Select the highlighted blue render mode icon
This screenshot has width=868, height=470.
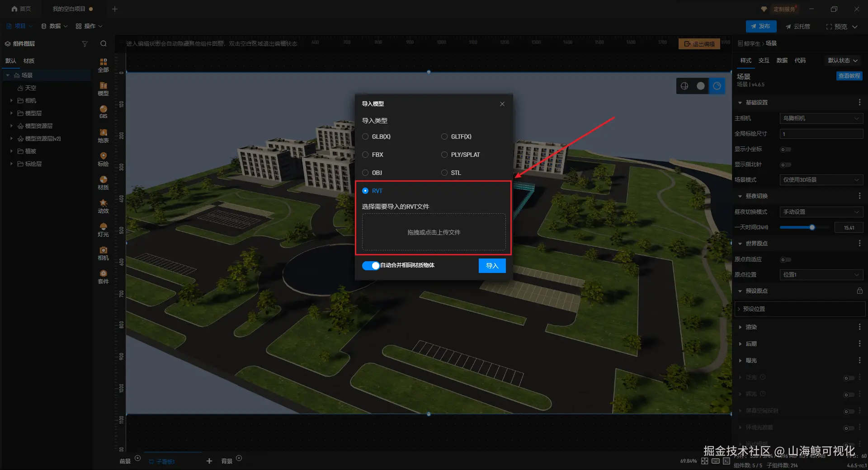click(717, 86)
